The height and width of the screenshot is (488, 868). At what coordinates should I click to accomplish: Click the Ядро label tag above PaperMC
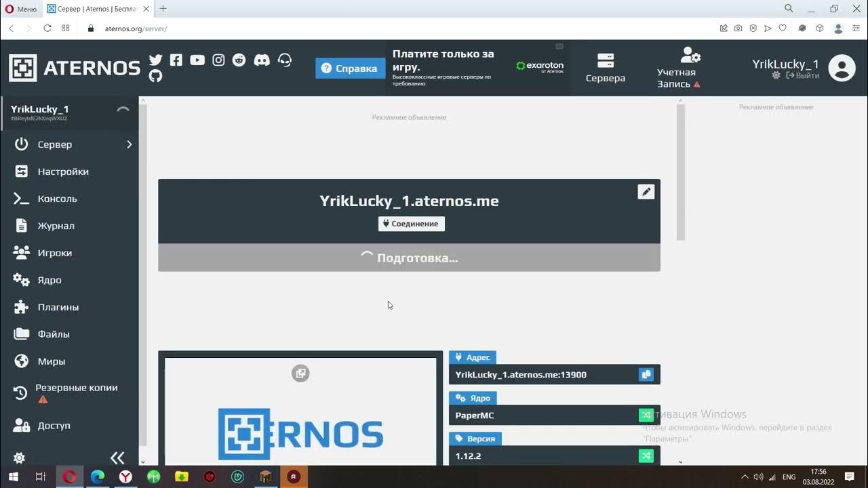tap(473, 398)
